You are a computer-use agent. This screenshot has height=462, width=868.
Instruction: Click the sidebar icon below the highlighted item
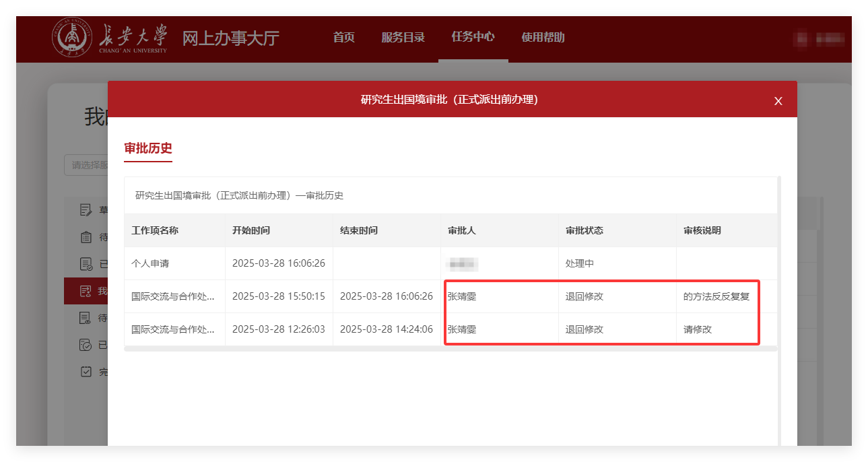86,318
